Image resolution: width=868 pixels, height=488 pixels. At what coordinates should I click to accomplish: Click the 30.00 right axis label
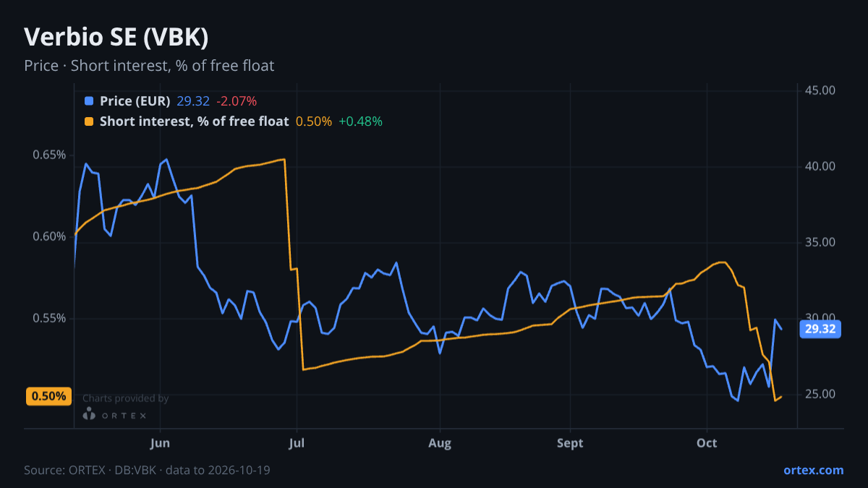click(x=821, y=318)
